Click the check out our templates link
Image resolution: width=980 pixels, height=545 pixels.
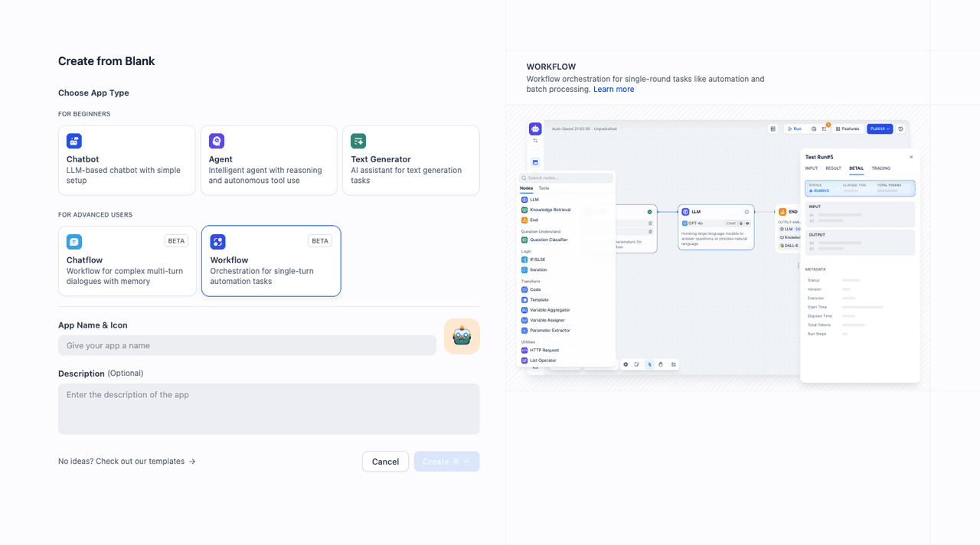click(127, 462)
